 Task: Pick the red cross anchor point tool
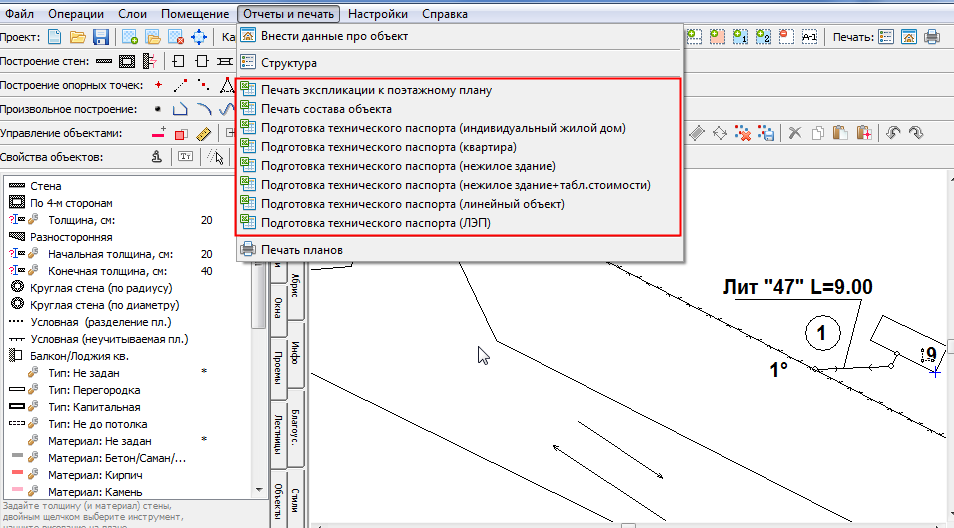[158, 85]
